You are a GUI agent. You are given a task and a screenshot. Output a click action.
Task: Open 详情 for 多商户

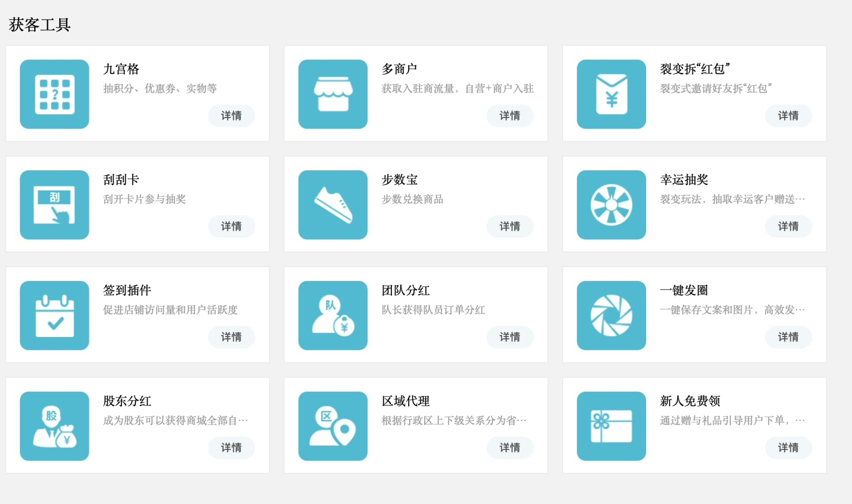tap(509, 116)
